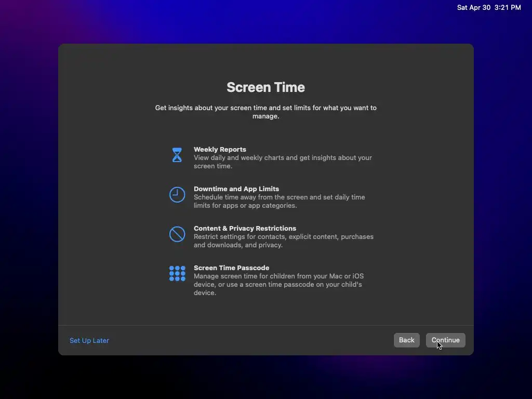Click the Continue button
This screenshot has width=532, height=399.
coord(445,340)
